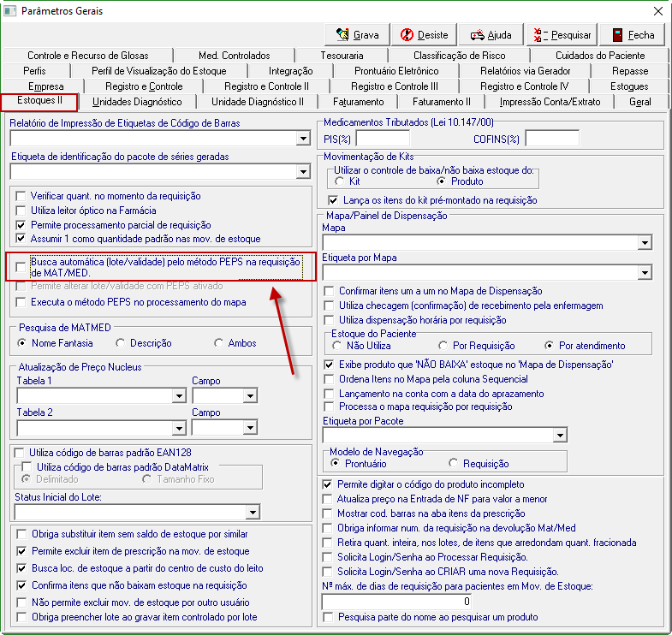Enable Utiliza código de barras padrão EAN128
The height and width of the screenshot is (635, 672).
pyautogui.click(x=20, y=453)
